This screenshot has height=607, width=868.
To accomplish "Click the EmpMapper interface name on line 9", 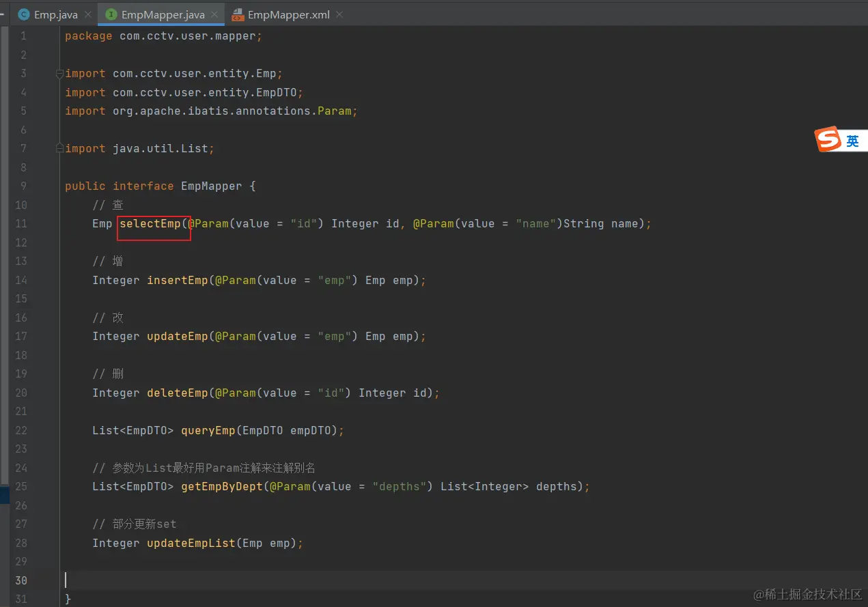I will tap(212, 186).
